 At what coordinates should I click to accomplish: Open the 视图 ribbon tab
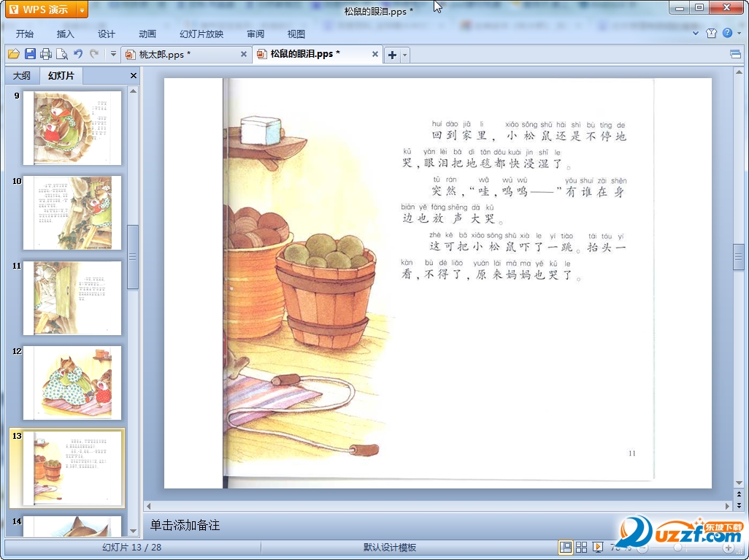(x=296, y=34)
